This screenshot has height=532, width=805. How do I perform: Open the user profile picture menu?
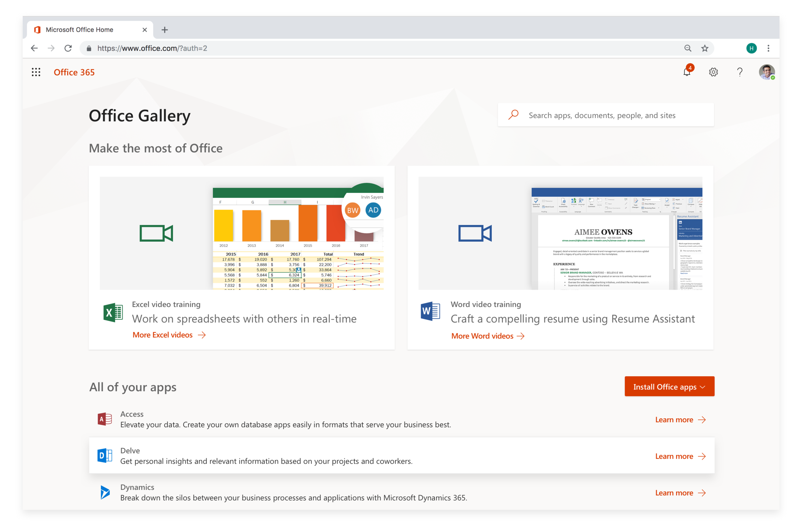pos(766,72)
